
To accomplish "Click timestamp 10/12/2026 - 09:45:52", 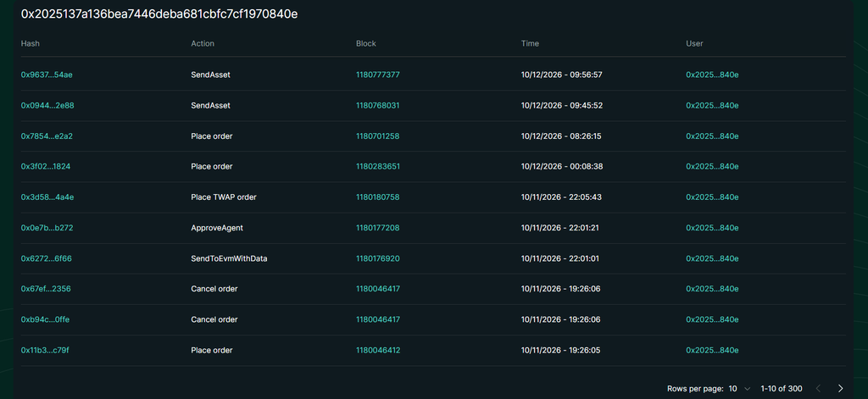I will point(561,105).
